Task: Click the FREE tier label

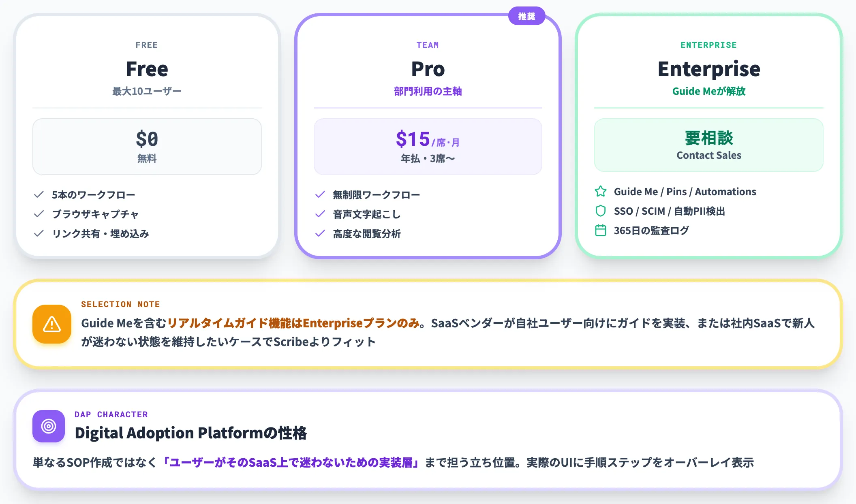Action: (x=147, y=45)
